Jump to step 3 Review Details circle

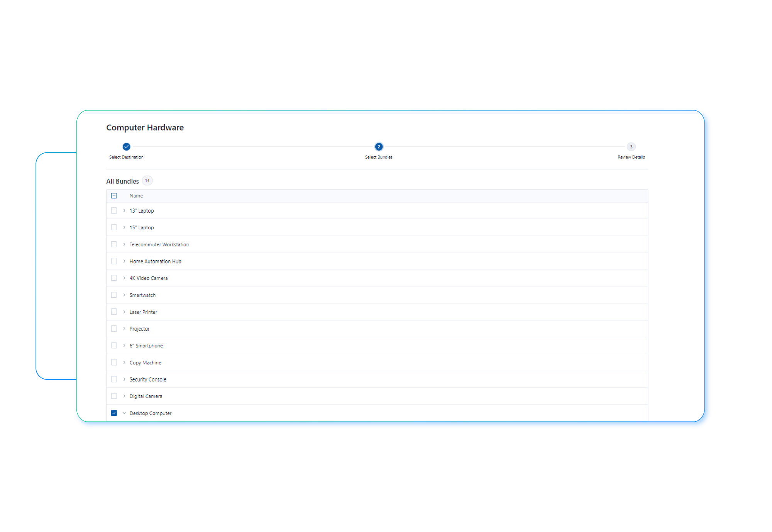[x=631, y=147]
